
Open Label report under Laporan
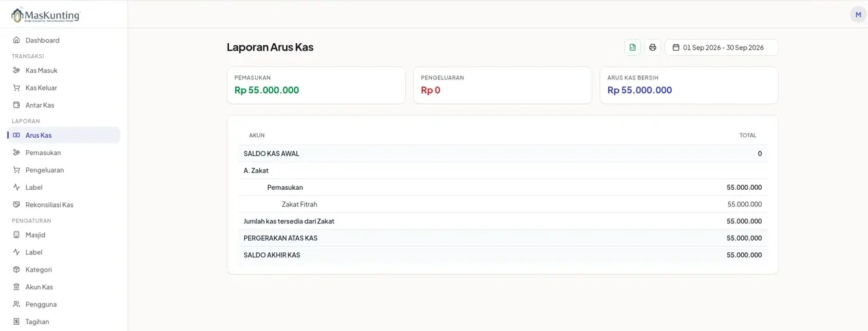64,187
